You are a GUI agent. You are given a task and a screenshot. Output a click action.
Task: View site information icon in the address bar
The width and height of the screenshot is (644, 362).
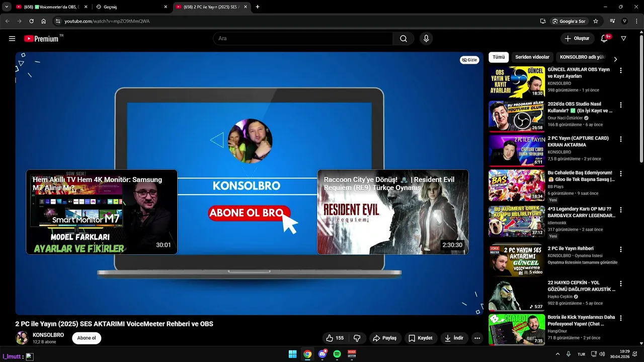(58, 21)
